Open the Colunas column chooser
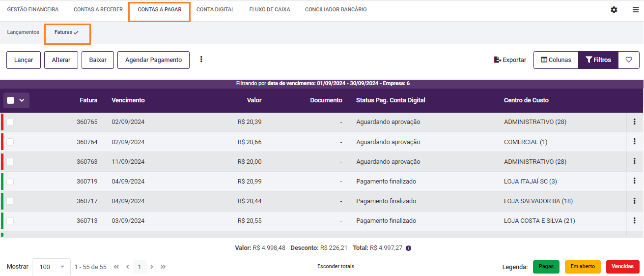Viewport: 644px width, 276px height. tap(556, 60)
